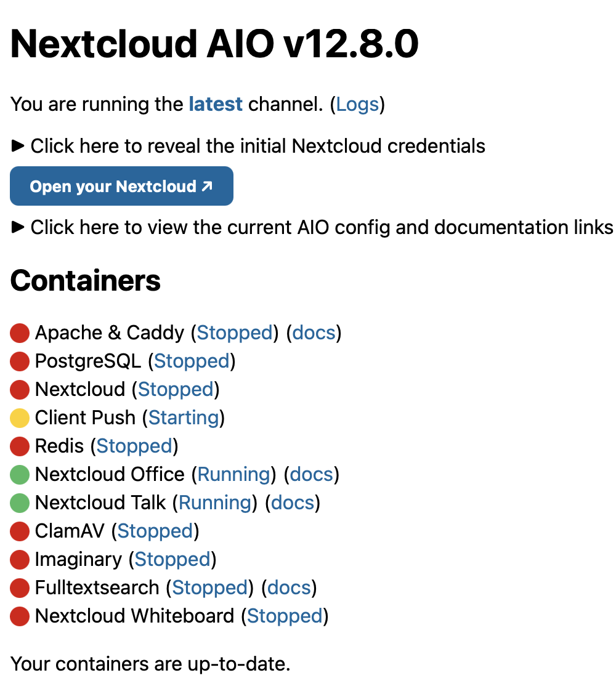Click the red status dot beside PostgreSQL

(x=20, y=361)
